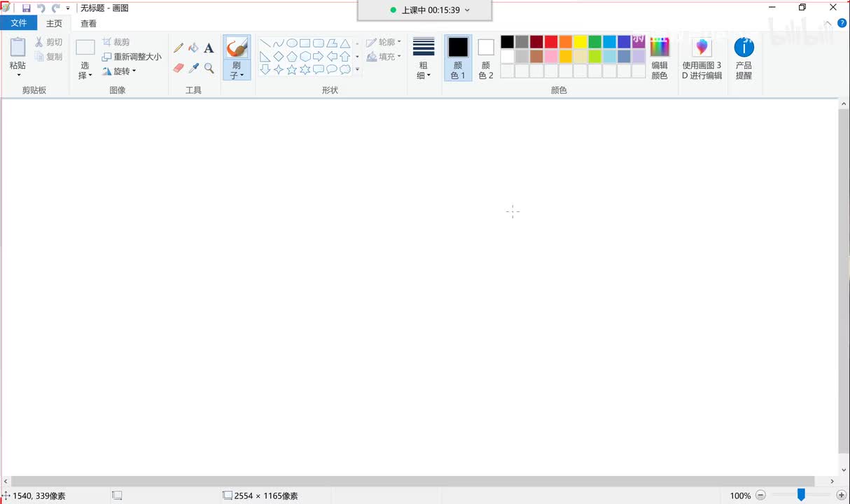
Task: Choose the Oval shape
Action: 292,43
